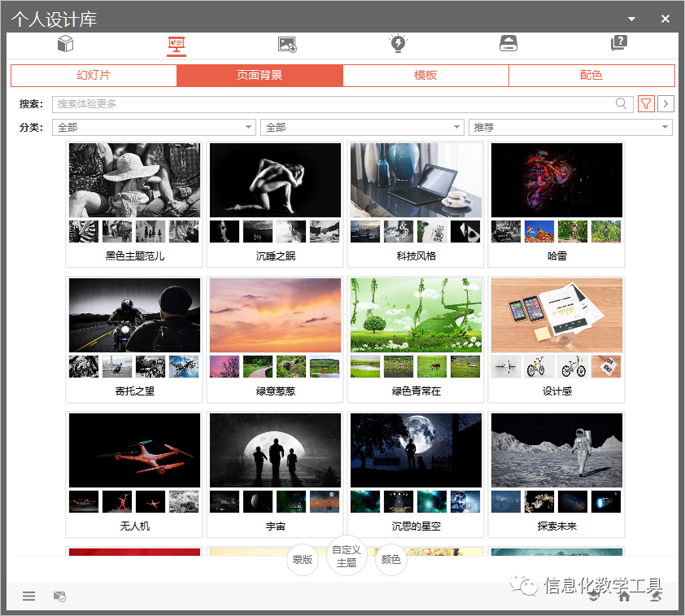
Task: Click the 探索未来 title text
Action: coord(556,526)
